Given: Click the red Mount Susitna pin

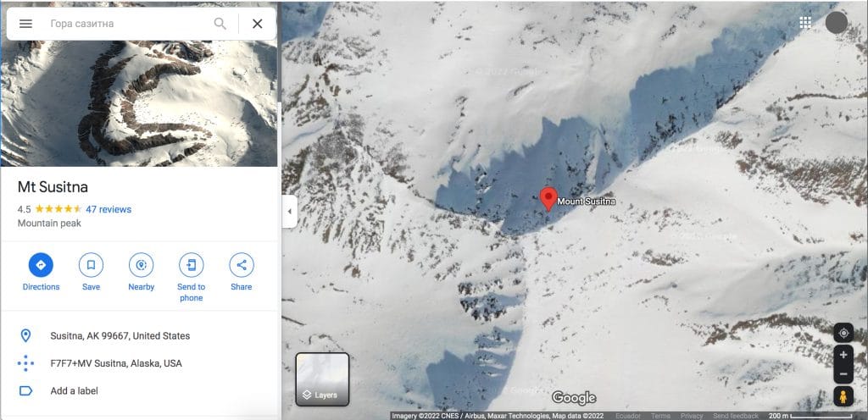Looking at the screenshot, I should click(548, 199).
